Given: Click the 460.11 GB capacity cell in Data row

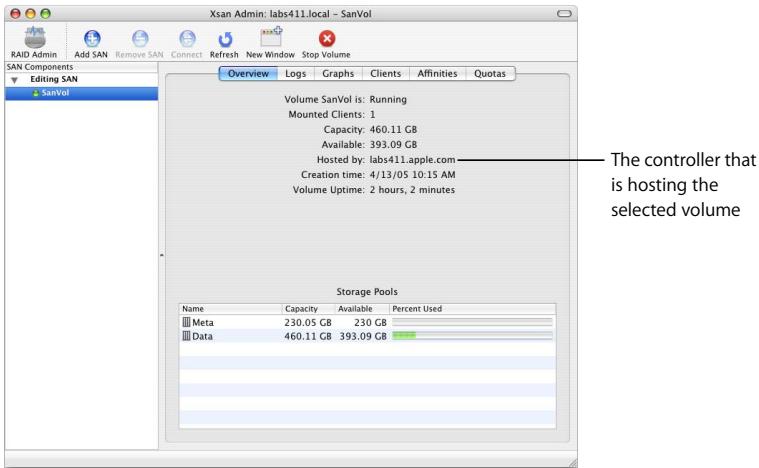Looking at the screenshot, I should 308,336.
